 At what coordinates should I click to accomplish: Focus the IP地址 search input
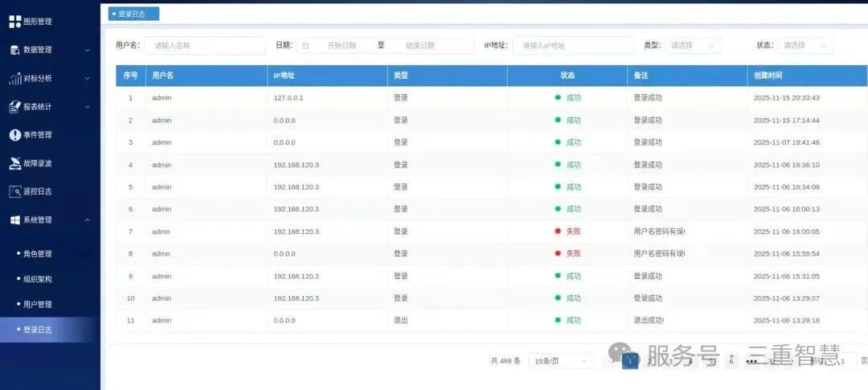(572, 45)
